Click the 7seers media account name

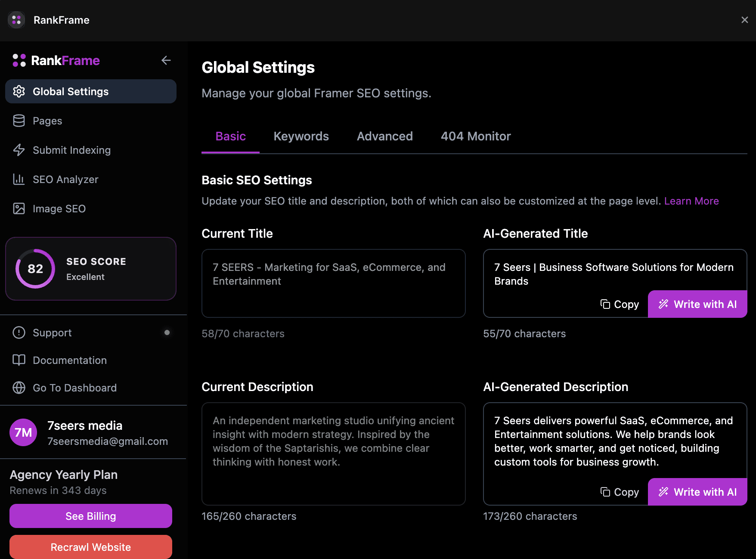[x=85, y=425]
